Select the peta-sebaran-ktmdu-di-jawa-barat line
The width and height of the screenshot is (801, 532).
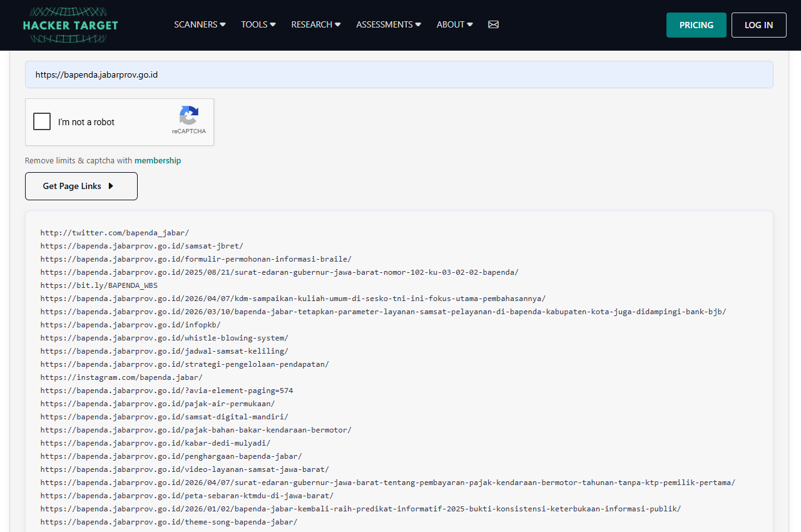(x=187, y=495)
